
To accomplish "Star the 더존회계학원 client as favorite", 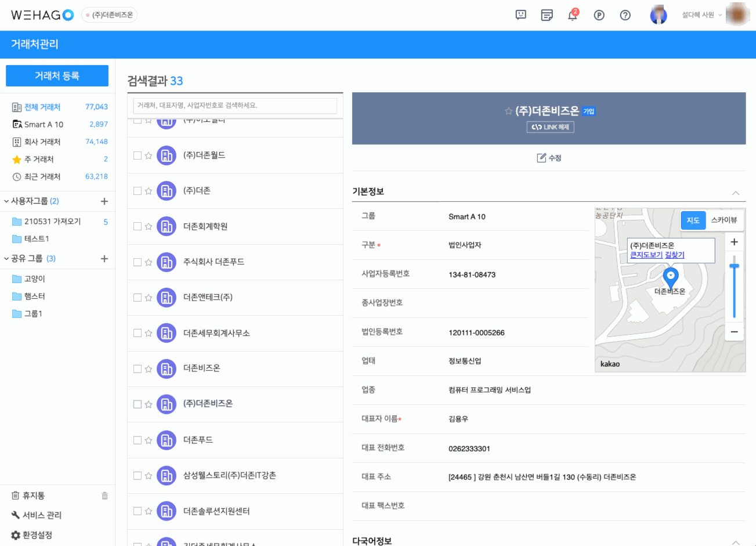I will [x=149, y=226].
